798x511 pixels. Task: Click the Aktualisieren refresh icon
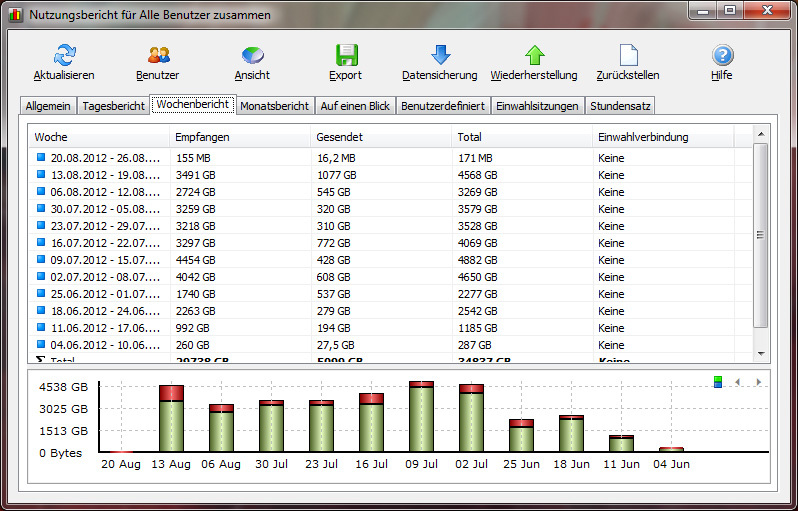64,55
